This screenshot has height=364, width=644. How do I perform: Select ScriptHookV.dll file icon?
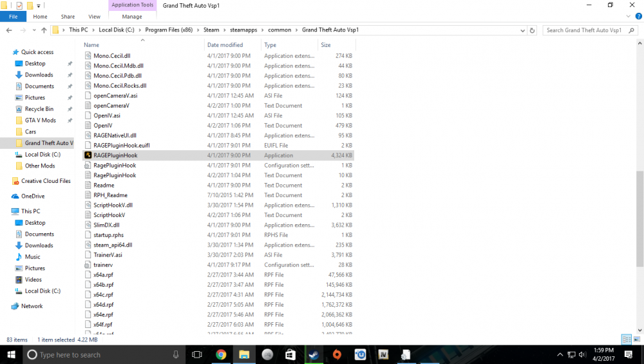point(88,205)
